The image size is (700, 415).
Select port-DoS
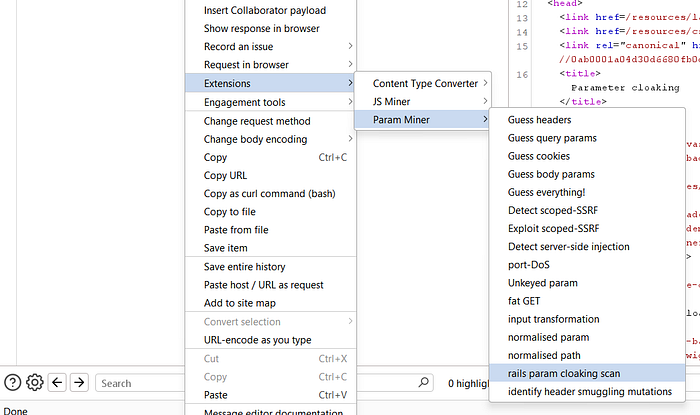pos(587,265)
